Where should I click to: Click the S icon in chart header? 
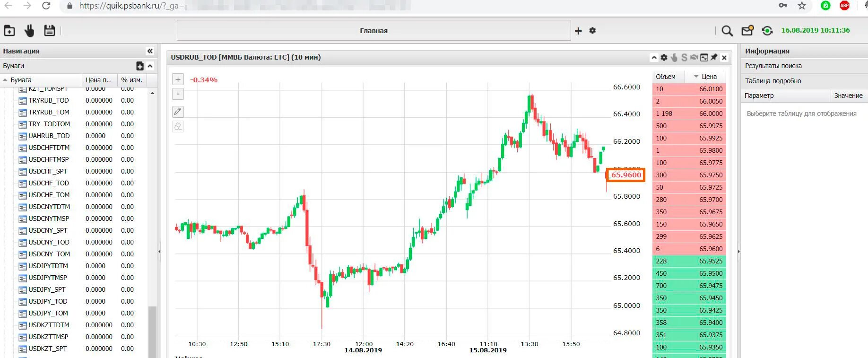pyautogui.click(x=684, y=57)
